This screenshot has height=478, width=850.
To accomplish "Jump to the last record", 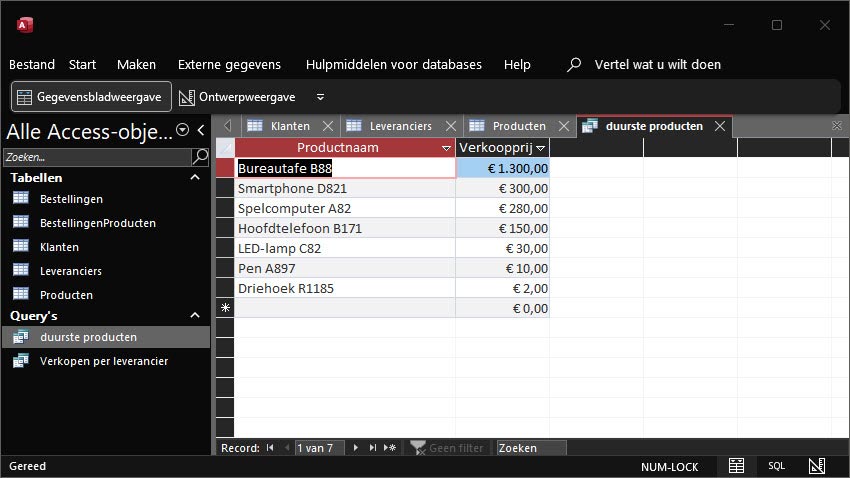I will [372, 448].
